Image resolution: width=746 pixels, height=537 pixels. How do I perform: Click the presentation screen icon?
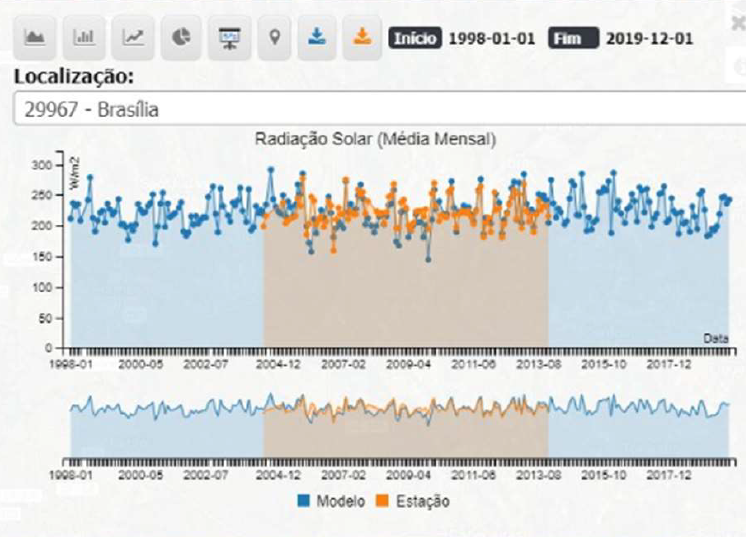click(x=229, y=37)
